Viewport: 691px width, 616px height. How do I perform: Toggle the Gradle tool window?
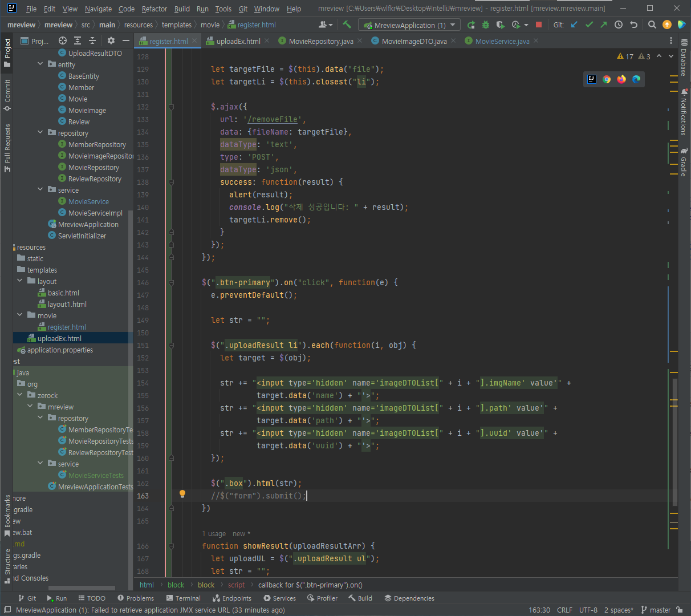684,162
